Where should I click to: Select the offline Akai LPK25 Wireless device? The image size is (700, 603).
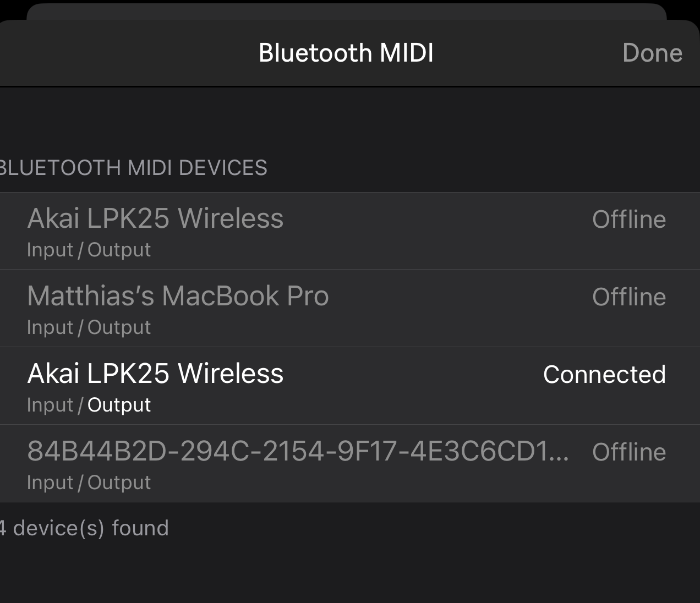click(x=156, y=218)
